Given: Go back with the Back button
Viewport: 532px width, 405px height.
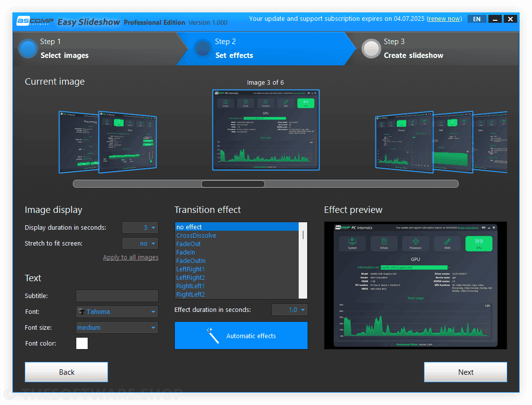Looking at the screenshot, I should pyautogui.click(x=66, y=372).
